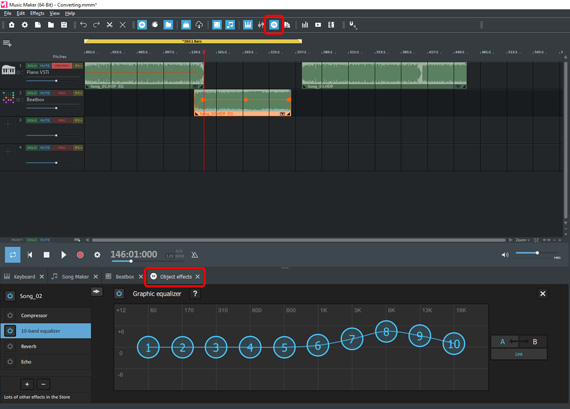Toggle Reverb effect power button
Screen dimensions: 570x409
point(10,346)
